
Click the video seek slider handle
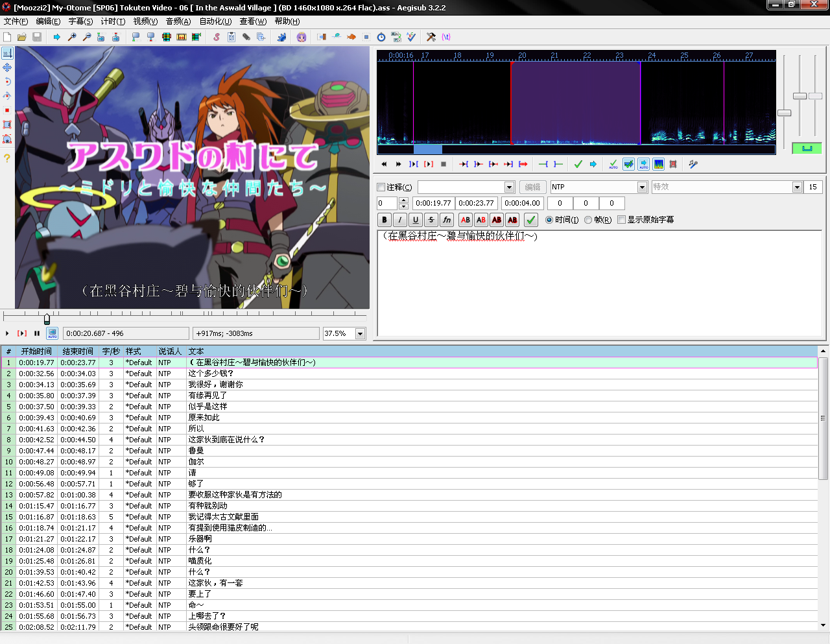pos(47,318)
